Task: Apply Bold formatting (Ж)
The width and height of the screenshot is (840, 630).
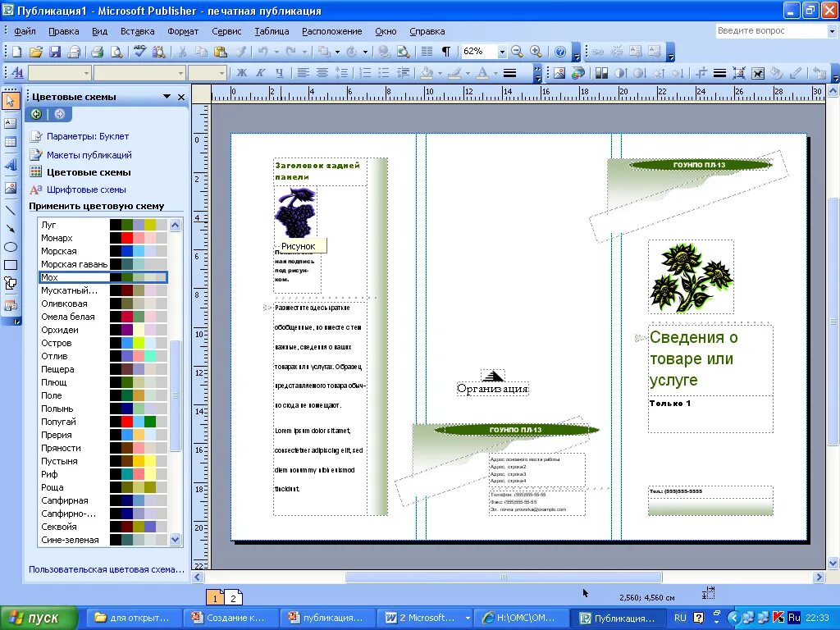Action: pos(242,73)
